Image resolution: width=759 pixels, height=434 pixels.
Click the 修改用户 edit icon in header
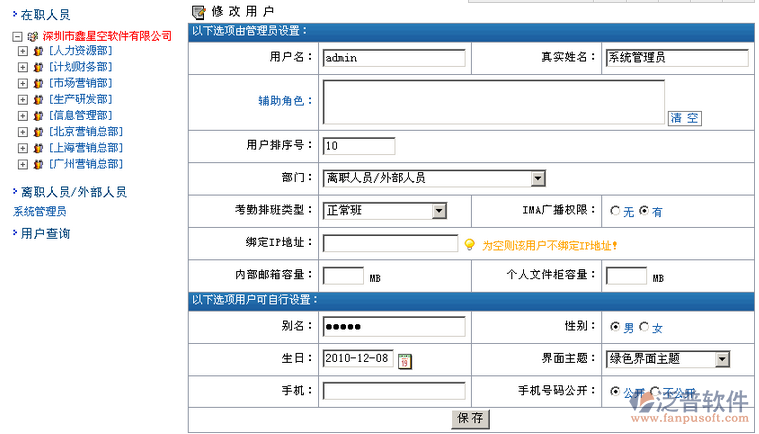coord(198,12)
